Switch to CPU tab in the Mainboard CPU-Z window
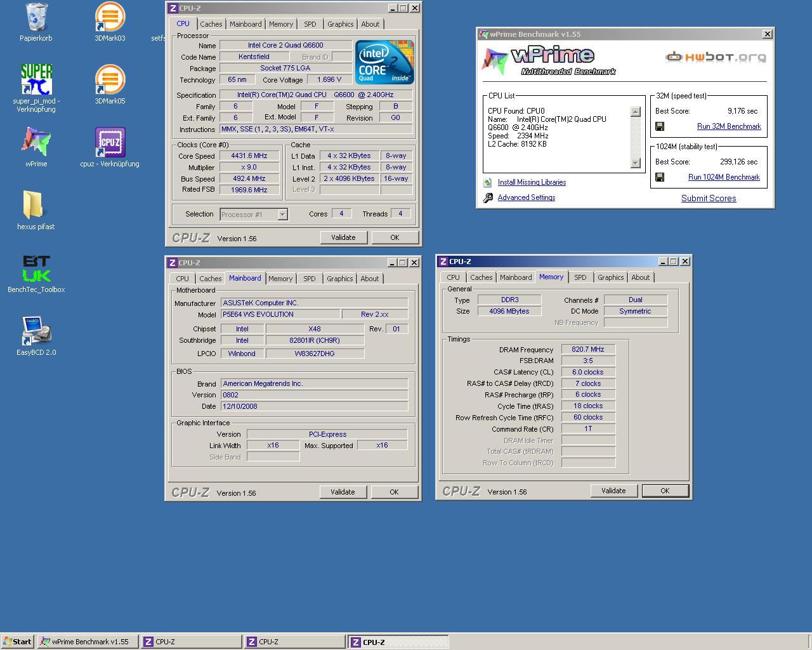Screen dimensions: 812x650 [x=183, y=279]
